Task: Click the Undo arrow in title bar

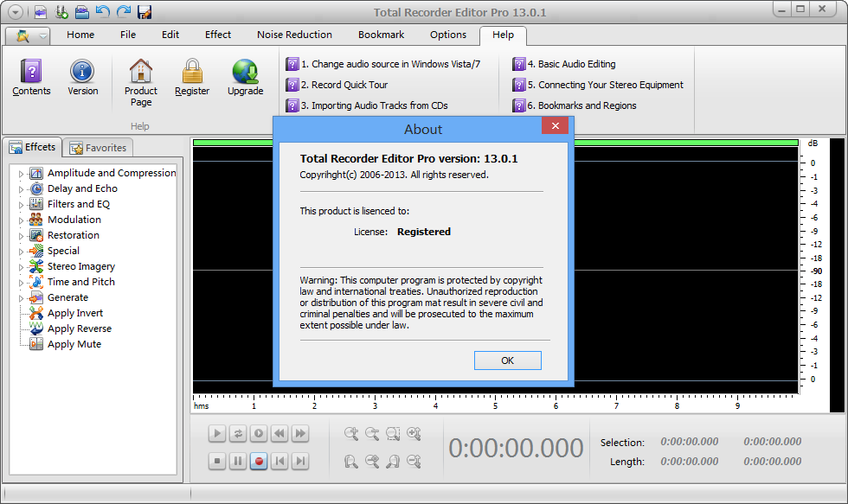Action: tap(103, 12)
